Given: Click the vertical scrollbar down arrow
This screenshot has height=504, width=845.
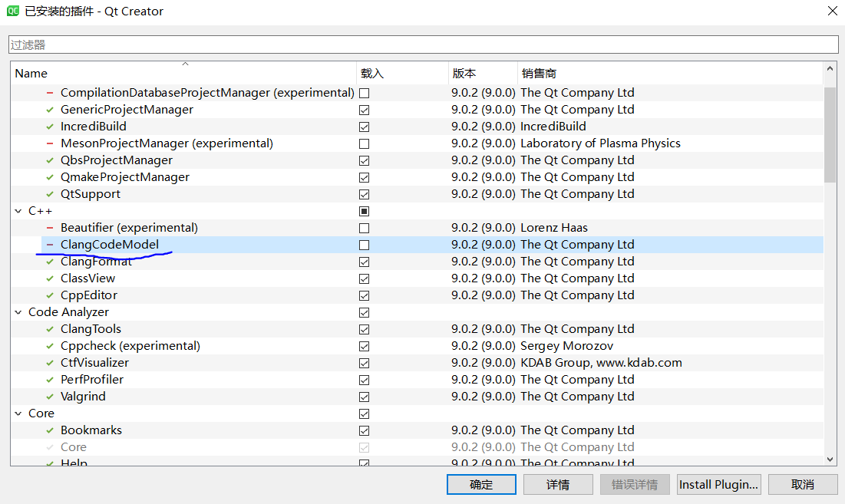Looking at the screenshot, I should [x=830, y=459].
